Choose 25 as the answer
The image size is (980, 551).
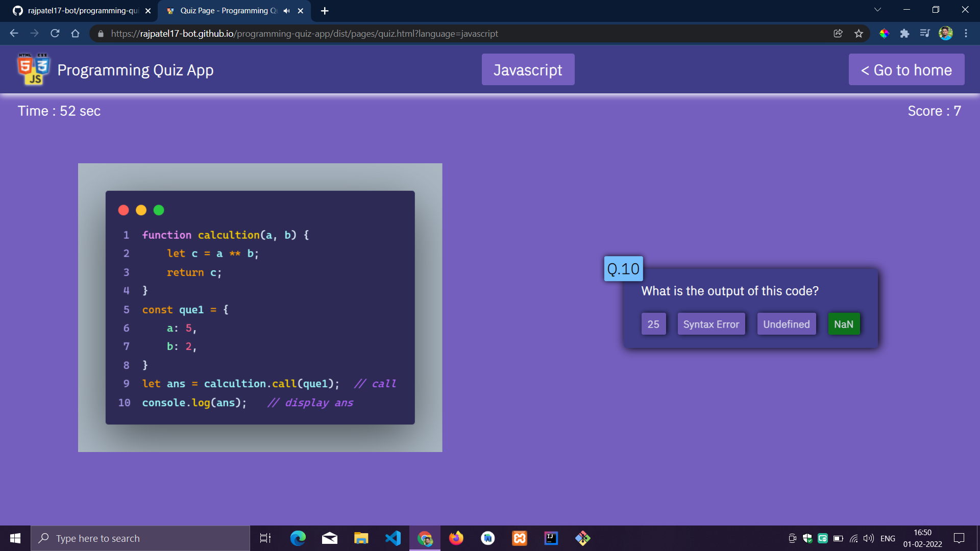point(653,323)
